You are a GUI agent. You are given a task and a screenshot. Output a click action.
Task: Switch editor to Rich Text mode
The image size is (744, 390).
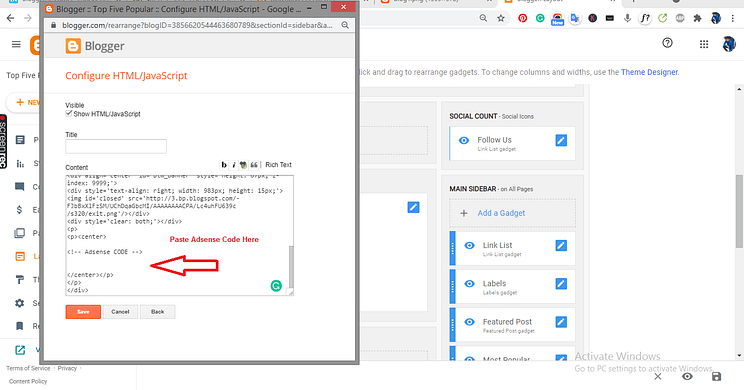pyautogui.click(x=279, y=165)
